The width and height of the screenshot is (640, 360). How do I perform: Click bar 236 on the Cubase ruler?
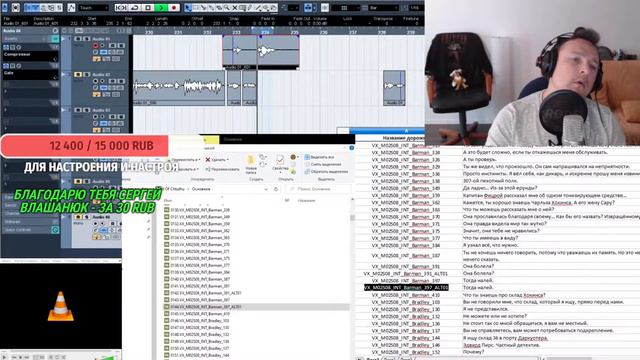tap(324, 31)
